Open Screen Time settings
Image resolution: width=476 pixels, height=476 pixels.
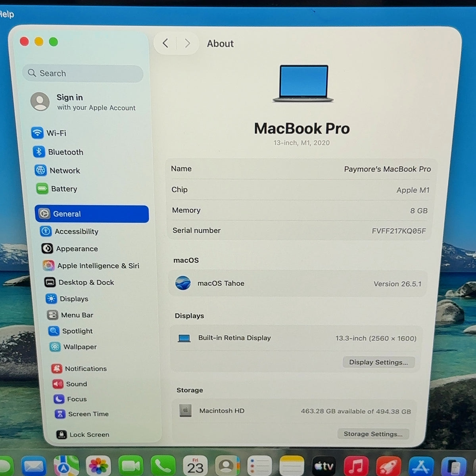pyautogui.click(x=82, y=414)
